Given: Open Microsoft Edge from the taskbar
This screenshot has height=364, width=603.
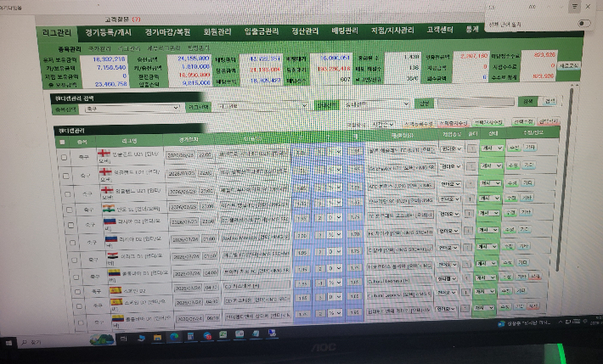Looking at the screenshot, I should 174,337.
